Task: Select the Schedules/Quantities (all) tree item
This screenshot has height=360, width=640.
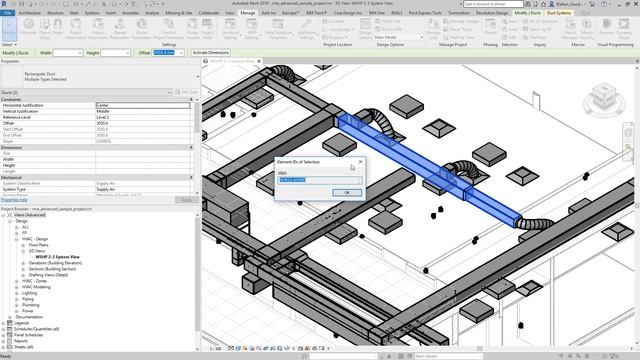Action: tap(37, 329)
